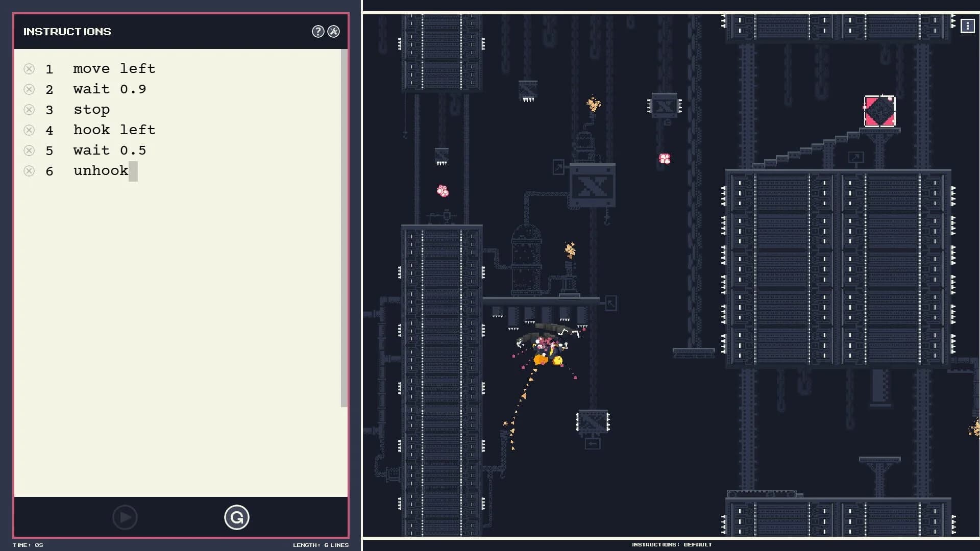Remove the 'unhook' instruction using its X icon
Image resolution: width=980 pixels, height=551 pixels.
[x=29, y=171]
